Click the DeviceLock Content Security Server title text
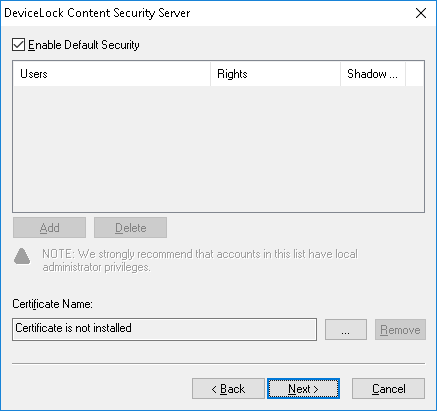Image resolution: width=437 pixels, height=411 pixels. [97, 13]
